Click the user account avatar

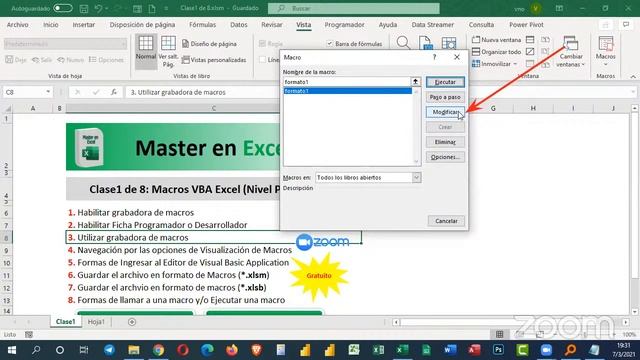[x=536, y=8]
